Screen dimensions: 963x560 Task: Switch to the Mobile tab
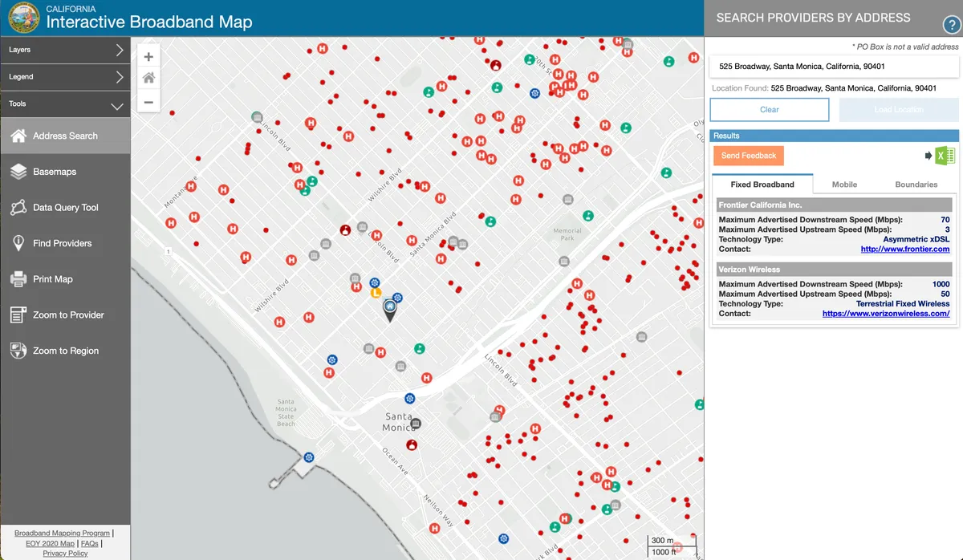[844, 185]
